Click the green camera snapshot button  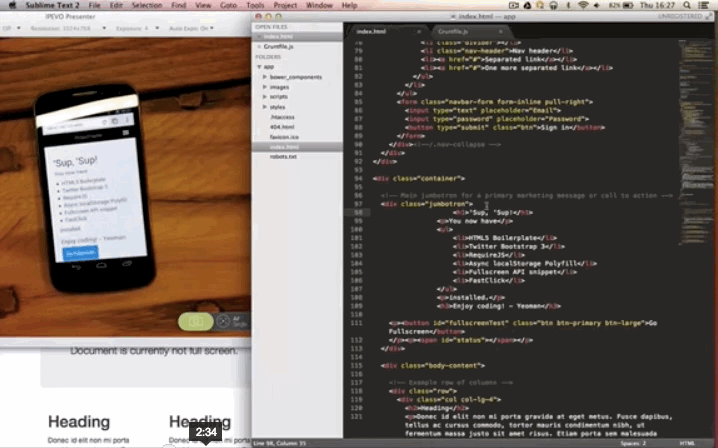(x=196, y=322)
